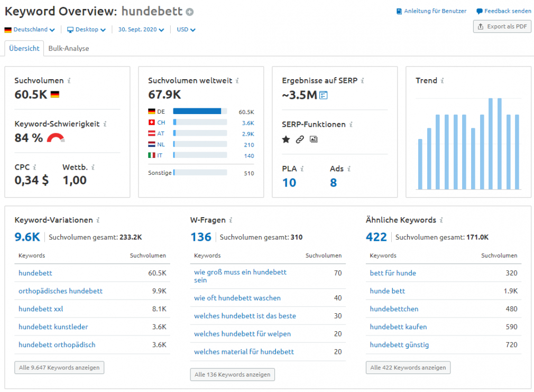The width and height of the screenshot is (534, 392).
Task: Open question welches hundebett ist das beste
Action: pyautogui.click(x=245, y=316)
